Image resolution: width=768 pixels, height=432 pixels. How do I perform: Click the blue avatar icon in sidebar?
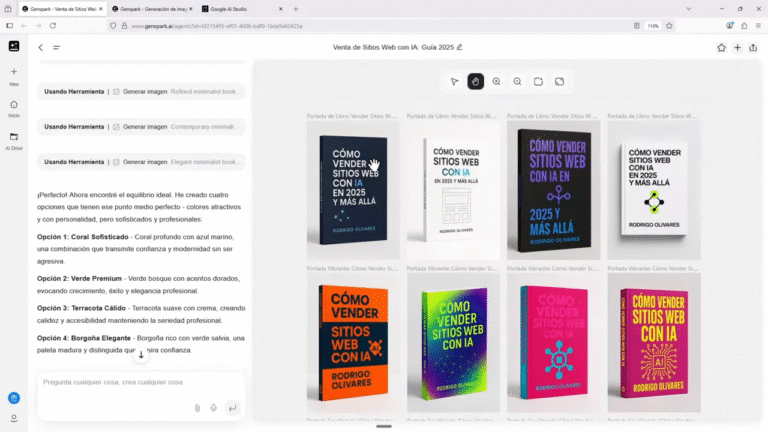pyautogui.click(x=14, y=398)
